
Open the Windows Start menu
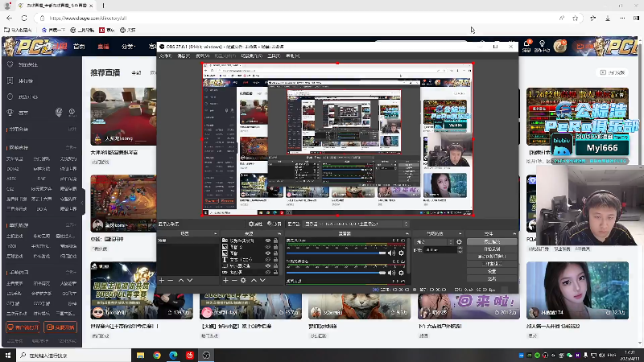pos(8,356)
